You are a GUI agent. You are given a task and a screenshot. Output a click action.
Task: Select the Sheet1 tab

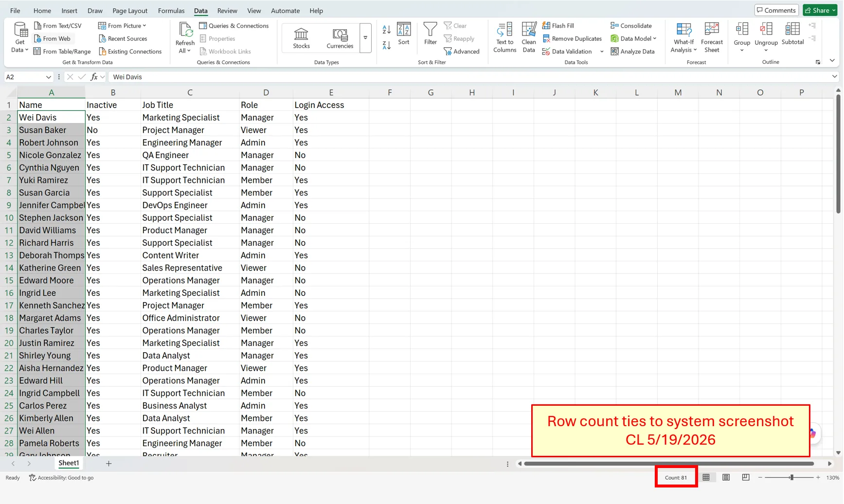point(69,463)
